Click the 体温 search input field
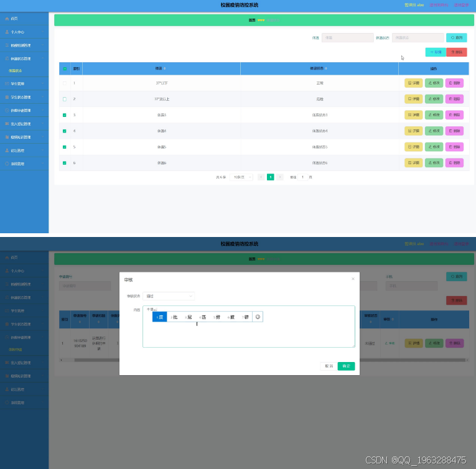Screen dimensions: 476x469 [x=347, y=38]
